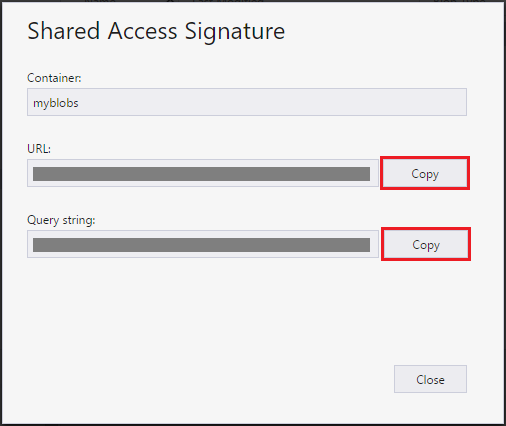Click the Shared Access Signature heading
506x426 pixels.
click(156, 31)
